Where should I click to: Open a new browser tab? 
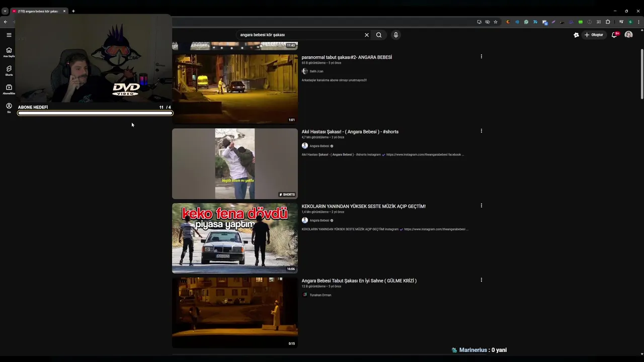[x=73, y=11]
